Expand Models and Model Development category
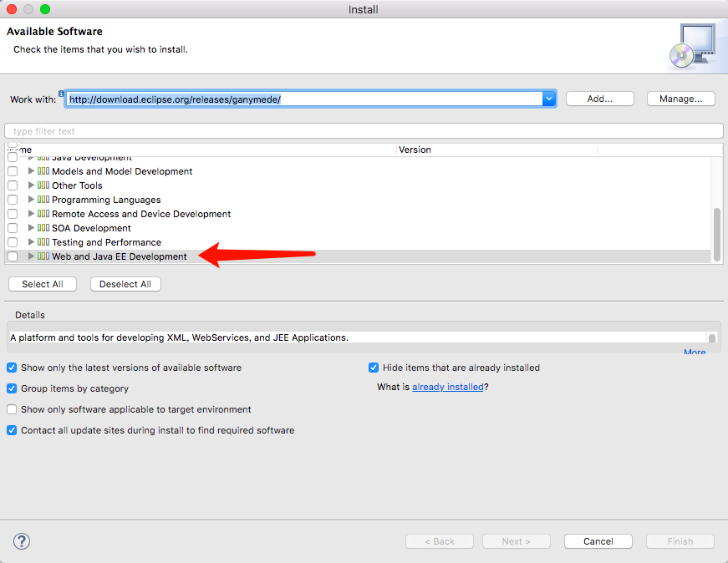This screenshot has width=728, height=563. coord(31,170)
